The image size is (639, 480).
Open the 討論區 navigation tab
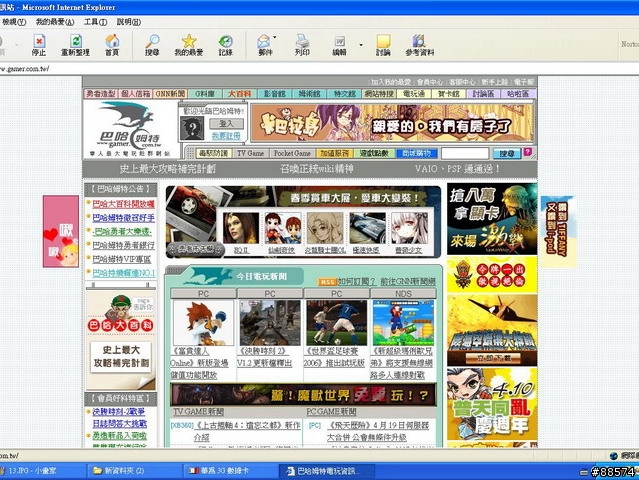pyautogui.click(x=483, y=94)
